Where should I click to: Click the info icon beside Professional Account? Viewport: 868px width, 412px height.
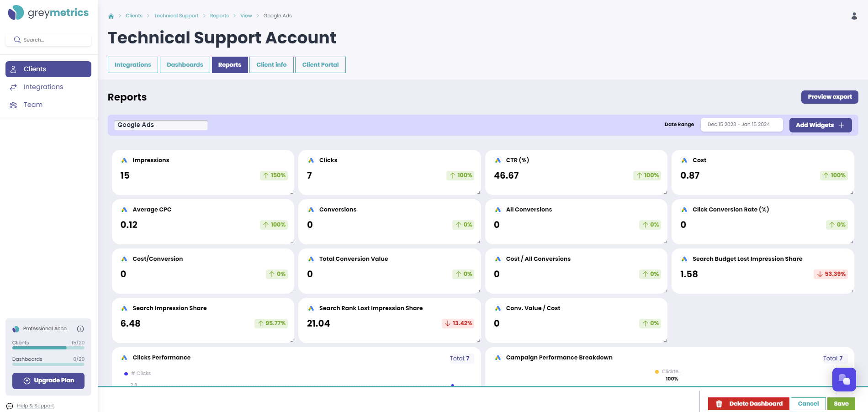point(80,329)
